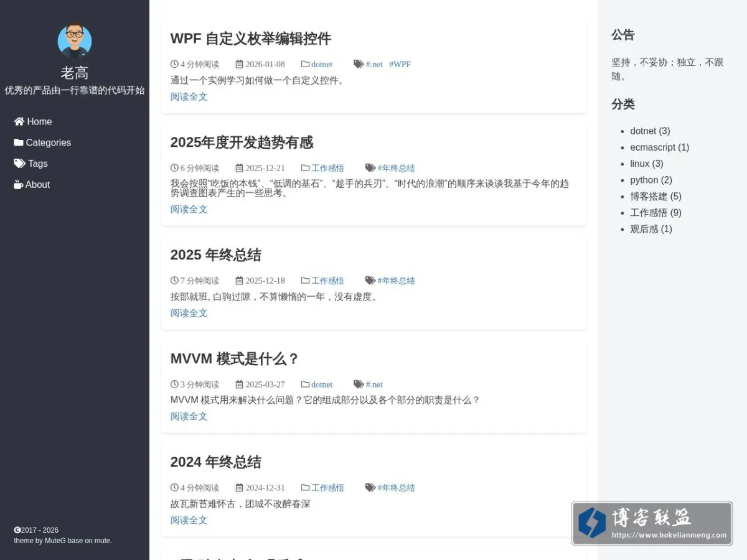
Task: Click folder icon in WPF post meta
Action: pos(305,64)
